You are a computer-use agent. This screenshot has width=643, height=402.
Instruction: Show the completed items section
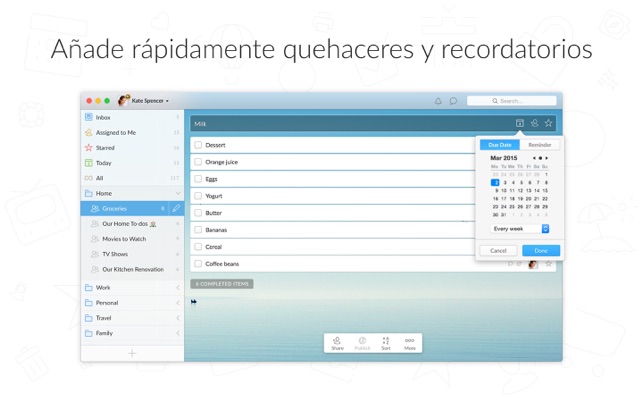point(222,284)
